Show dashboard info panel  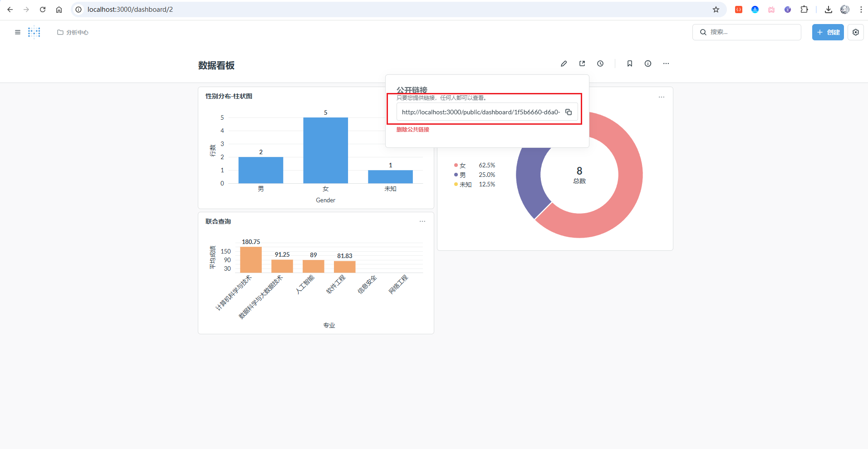tap(647, 63)
